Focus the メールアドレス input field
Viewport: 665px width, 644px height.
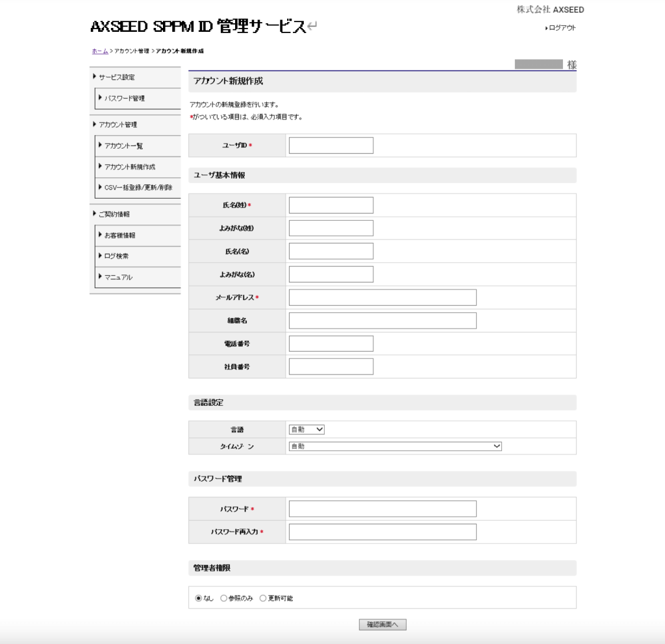click(x=383, y=297)
